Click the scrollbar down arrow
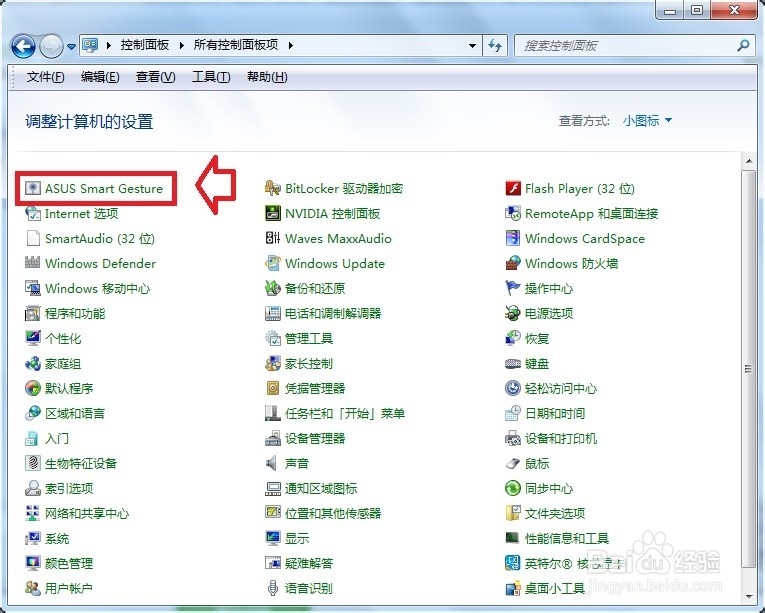Image resolution: width=765 pixels, height=613 pixels. click(749, 596)
